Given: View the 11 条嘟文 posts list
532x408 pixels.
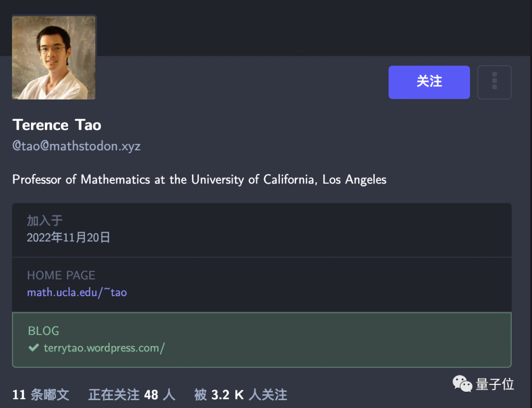Looking at the screenshot, I should coord(41,395).
